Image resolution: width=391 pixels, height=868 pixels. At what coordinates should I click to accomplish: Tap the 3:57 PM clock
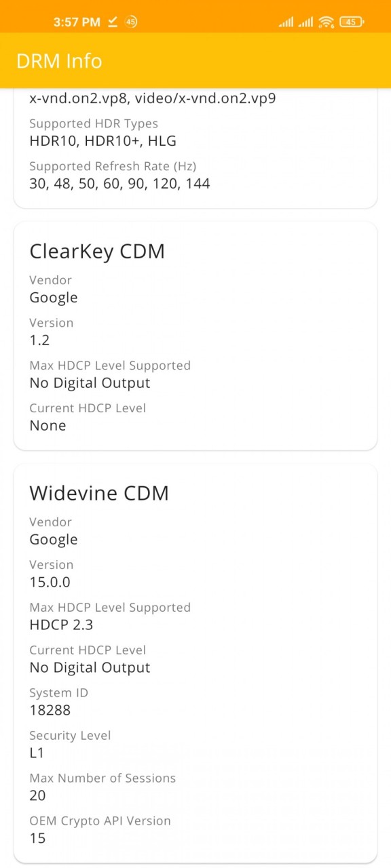pyautogui.click(x=77, y=22)
